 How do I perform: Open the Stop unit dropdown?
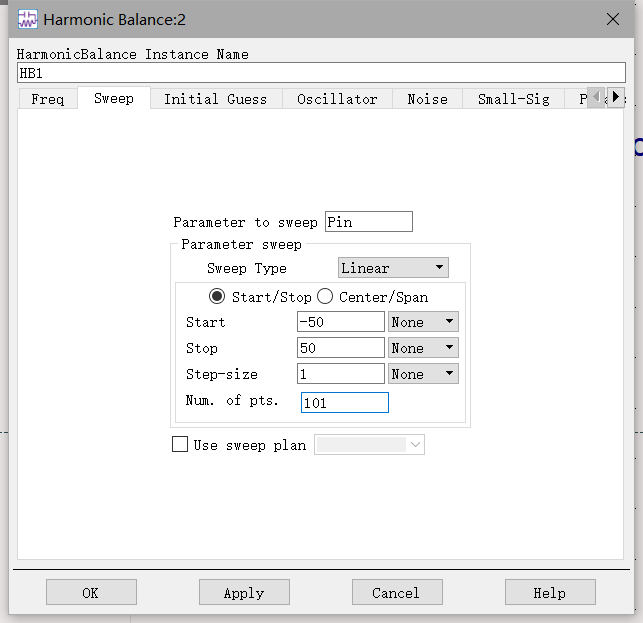423,347
